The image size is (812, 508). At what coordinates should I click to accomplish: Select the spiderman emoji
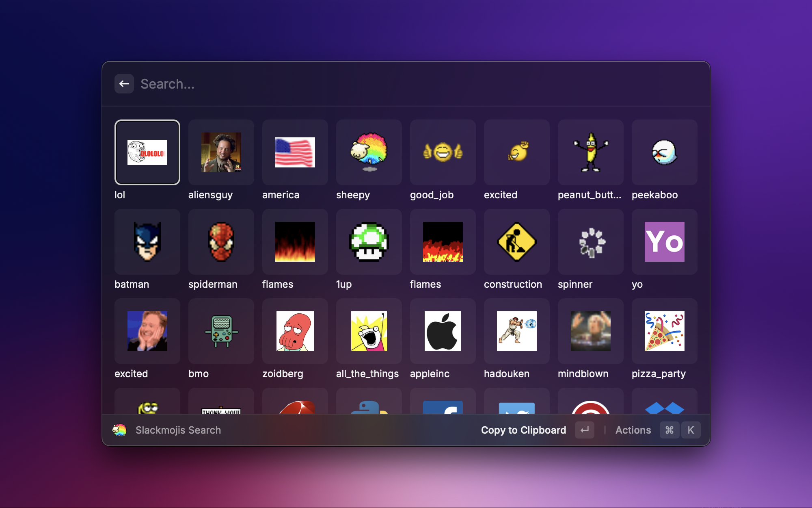pos(221,242)
